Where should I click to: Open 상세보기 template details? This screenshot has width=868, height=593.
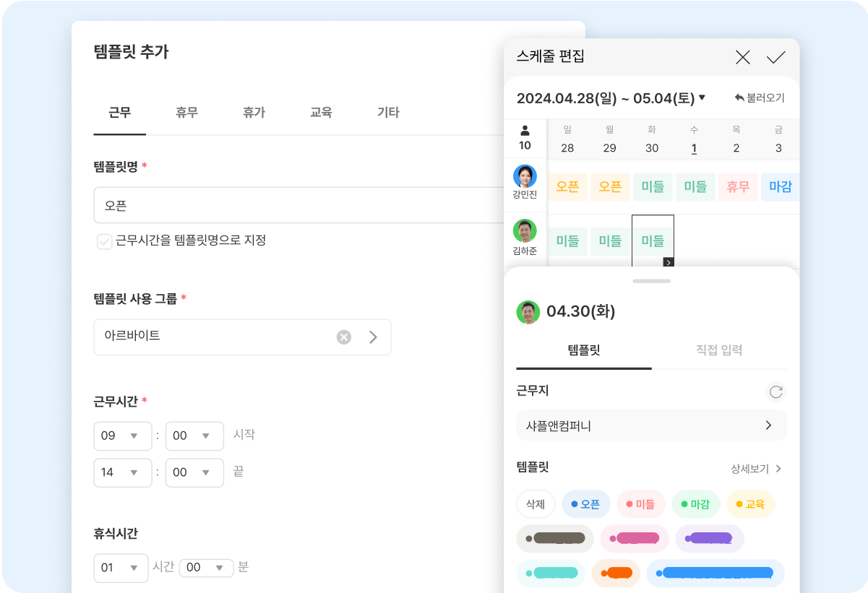pyautogui.click(x=756, y=468)
